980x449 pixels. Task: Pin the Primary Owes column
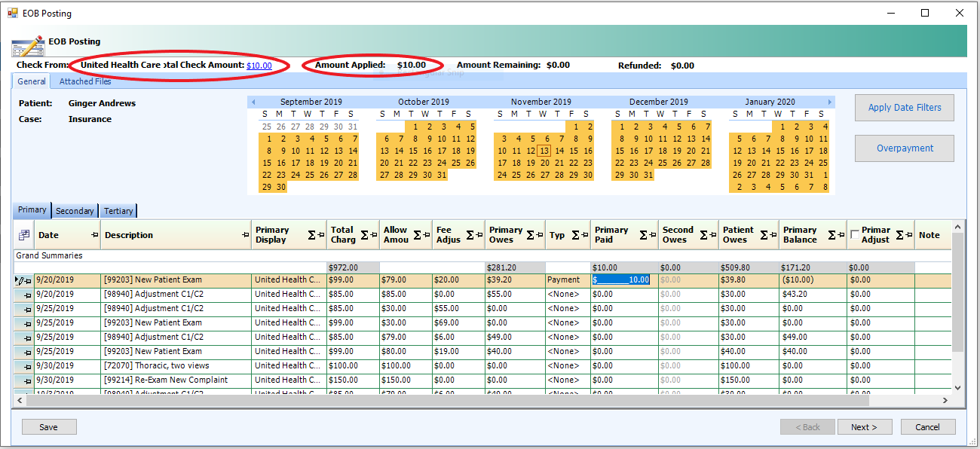[539, 235]
